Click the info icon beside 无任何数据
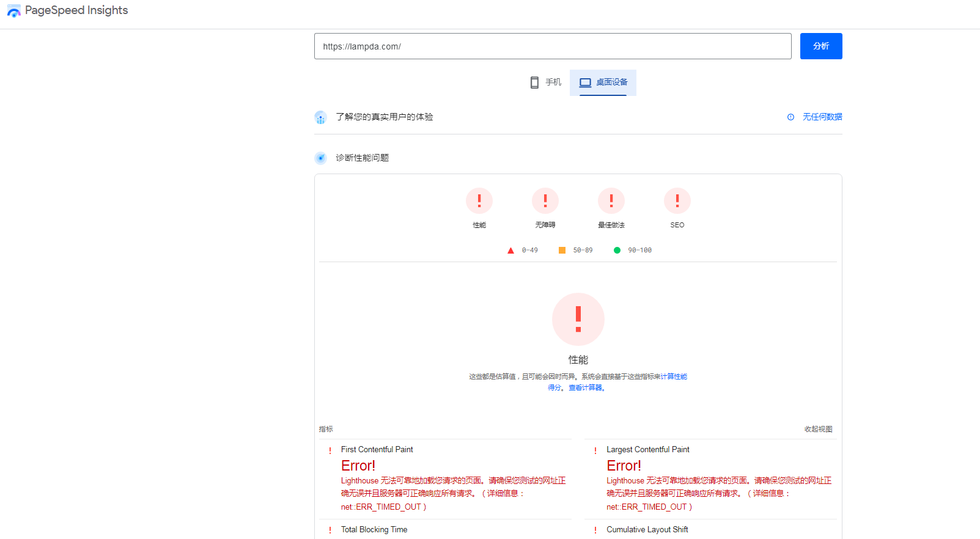The height and width of the screenshot is (539, 980). [790, 117]
